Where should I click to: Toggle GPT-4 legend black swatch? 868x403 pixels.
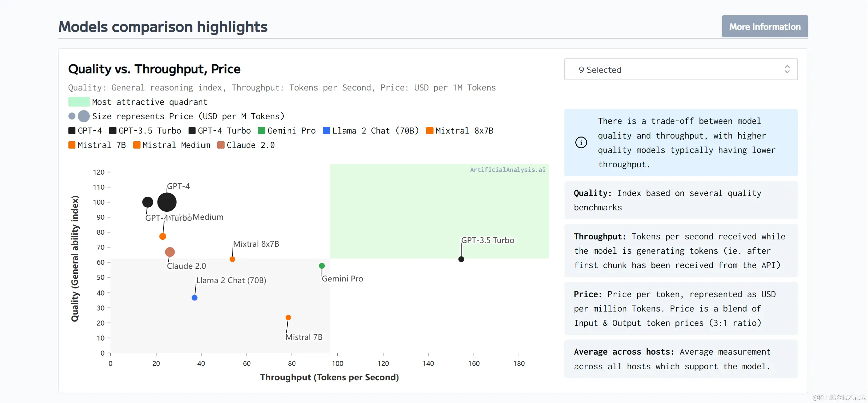click(72, 131)
